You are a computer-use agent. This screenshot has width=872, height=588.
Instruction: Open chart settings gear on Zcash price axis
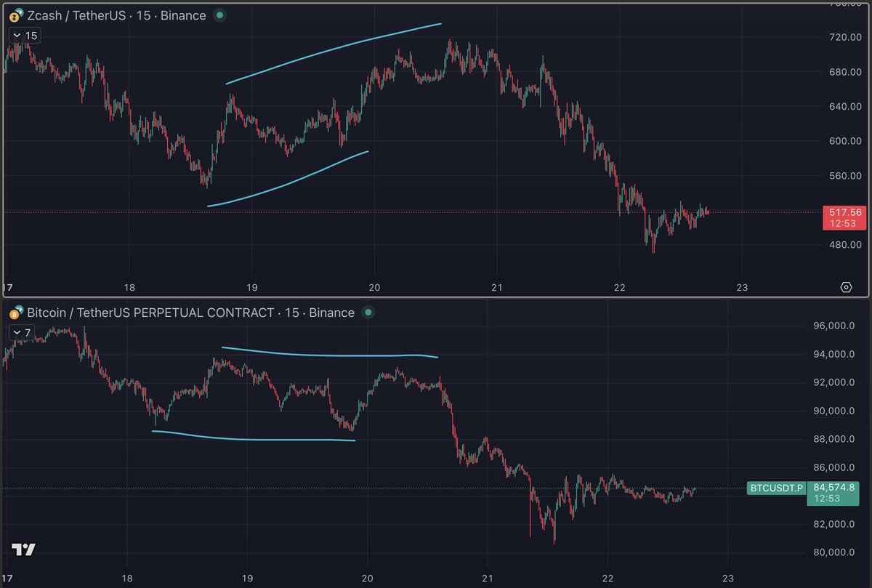846,287
